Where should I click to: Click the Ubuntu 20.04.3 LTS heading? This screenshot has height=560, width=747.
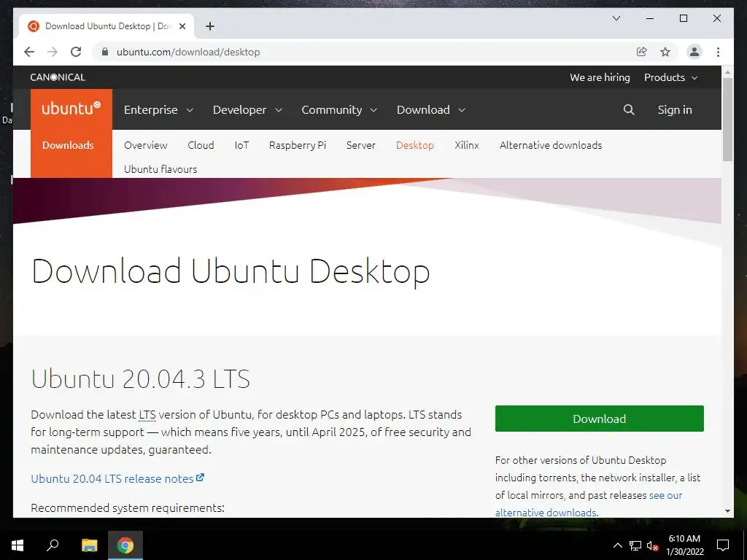coord(141,379)
